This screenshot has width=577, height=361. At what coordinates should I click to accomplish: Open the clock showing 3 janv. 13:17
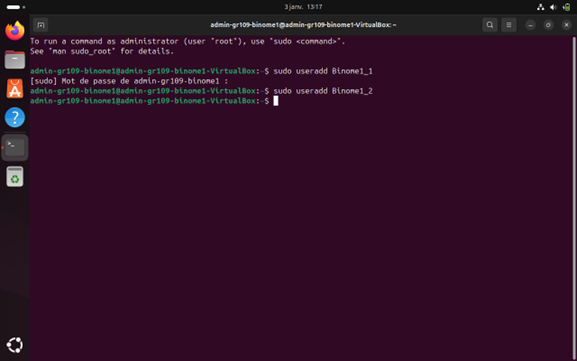pos(303,7)
